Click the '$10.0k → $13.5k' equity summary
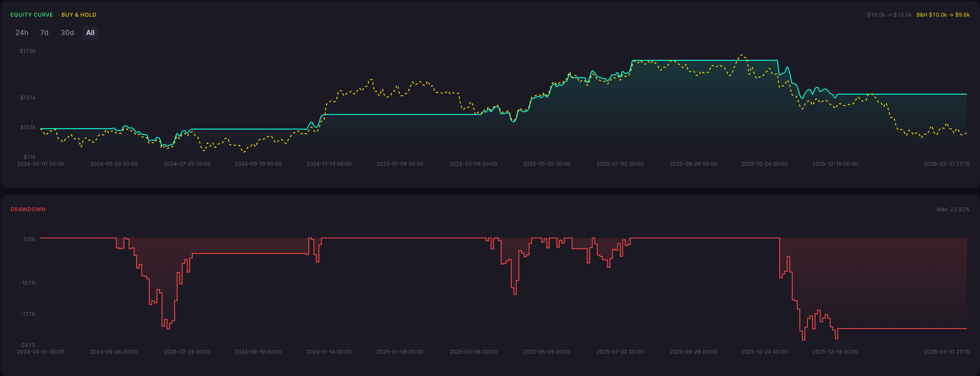Viewport: 980px width, 376px height. [889, 15]
